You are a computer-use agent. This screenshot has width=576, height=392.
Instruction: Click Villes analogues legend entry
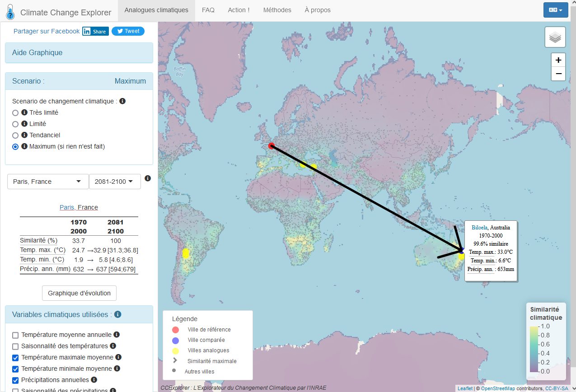208,350
